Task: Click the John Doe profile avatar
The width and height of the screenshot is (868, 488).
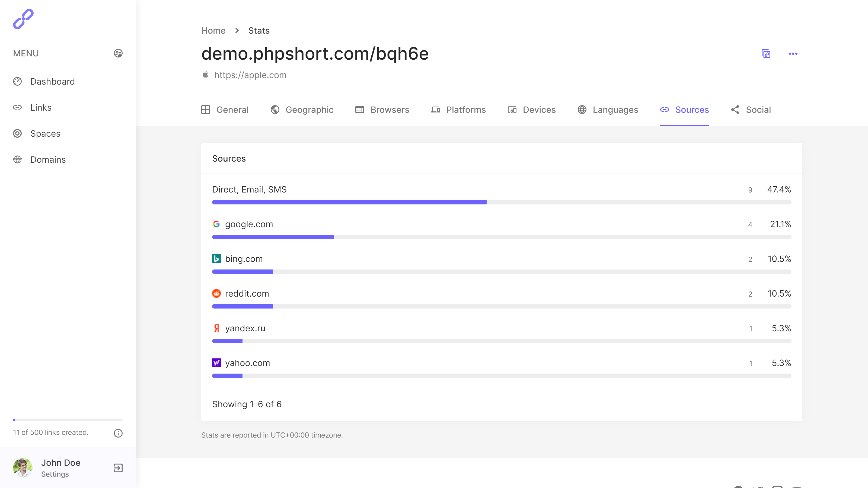Action: click(x=23, y=468)
